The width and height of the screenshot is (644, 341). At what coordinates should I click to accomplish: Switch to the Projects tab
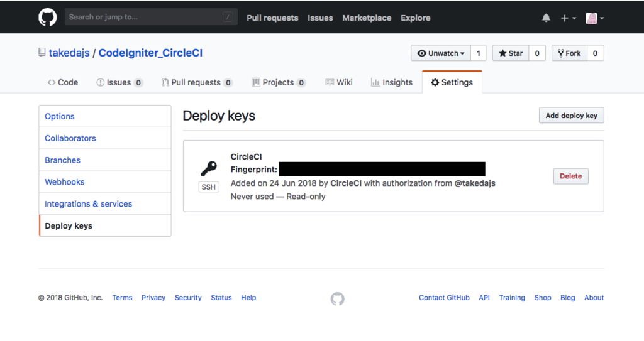click(279, 82)
